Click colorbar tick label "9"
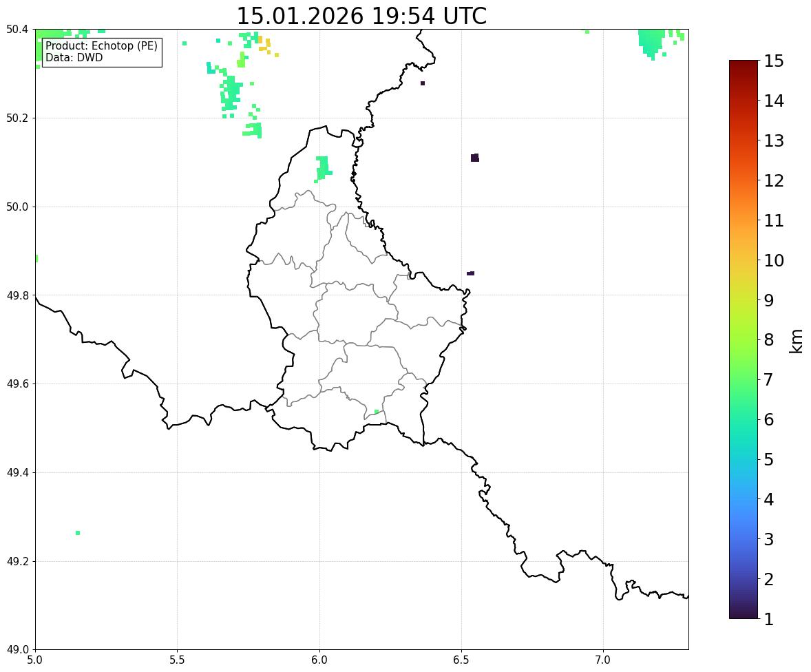811x672 pixels. click(769, 300)
